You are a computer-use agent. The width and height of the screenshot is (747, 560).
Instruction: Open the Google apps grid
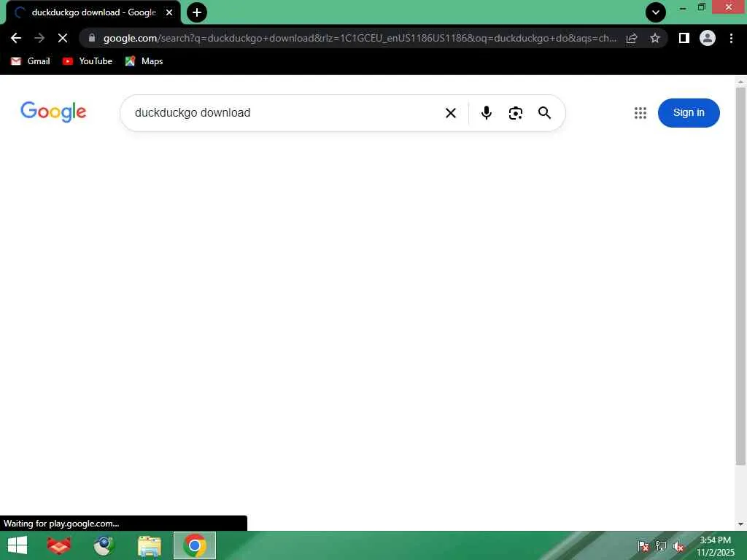pyautogui.click(x=640, y=113)
